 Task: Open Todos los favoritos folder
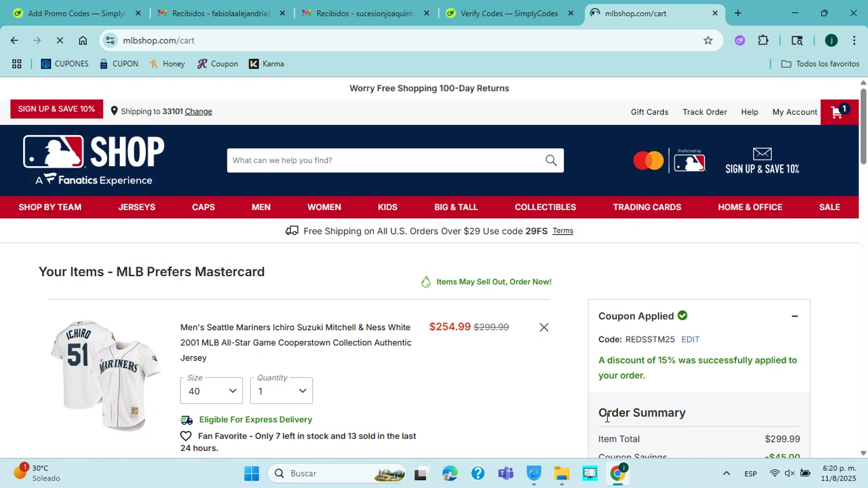point(820,64)
